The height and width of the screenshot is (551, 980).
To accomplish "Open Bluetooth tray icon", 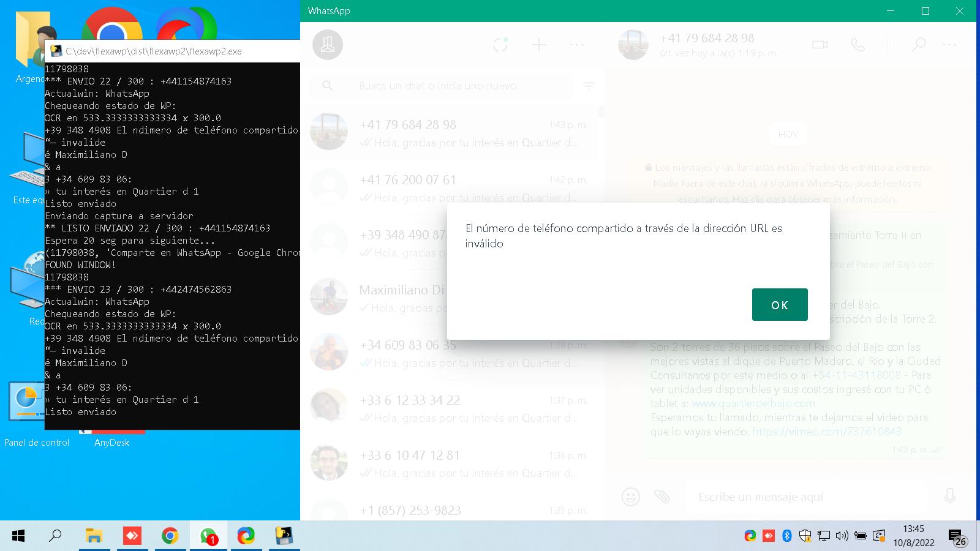I will point(787,536).
